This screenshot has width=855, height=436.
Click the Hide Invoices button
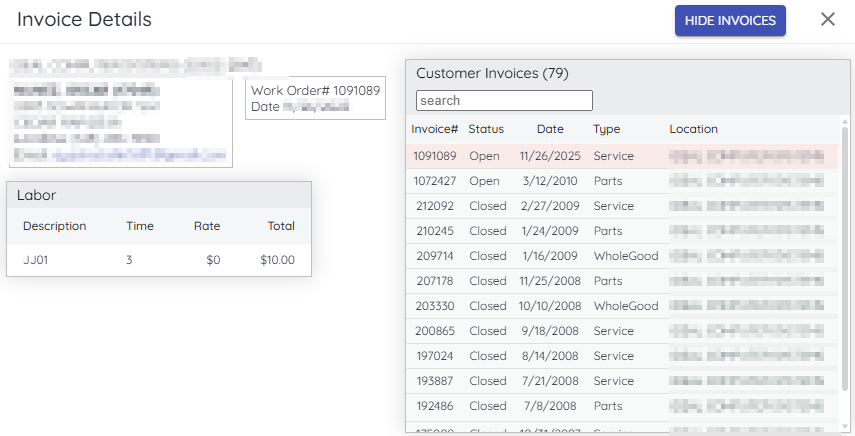730,20
